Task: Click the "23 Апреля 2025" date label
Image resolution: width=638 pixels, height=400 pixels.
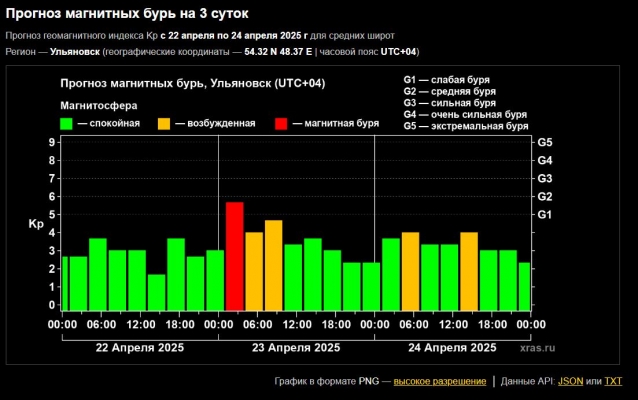Action: [x=297, y=348]
